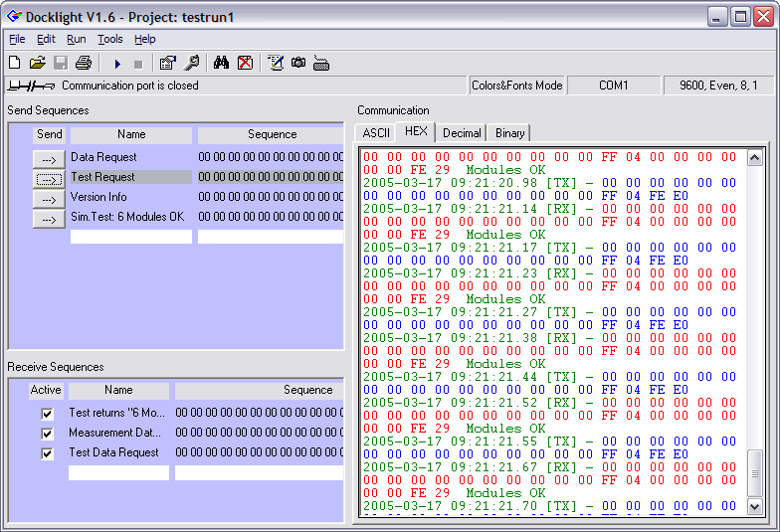Click the Save project floppy icon
The image size is (780, 532).
[x=61, y=63]
